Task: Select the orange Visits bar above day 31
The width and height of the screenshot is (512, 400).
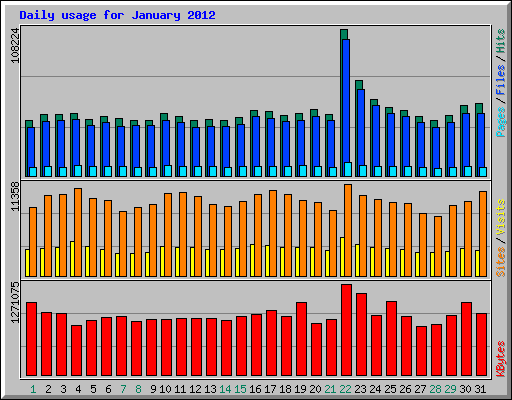Action: coord(483,234)
